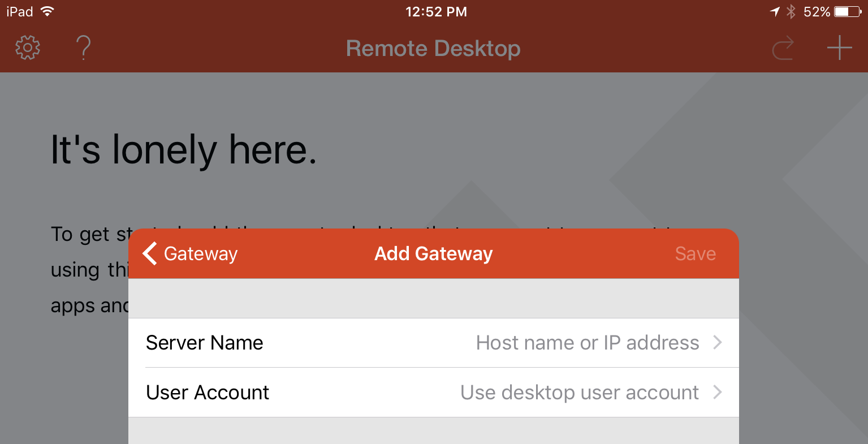This screenshot has height=444, width=868.
Task: Select the Add Gateway title
Action: (x=433, y=253)
